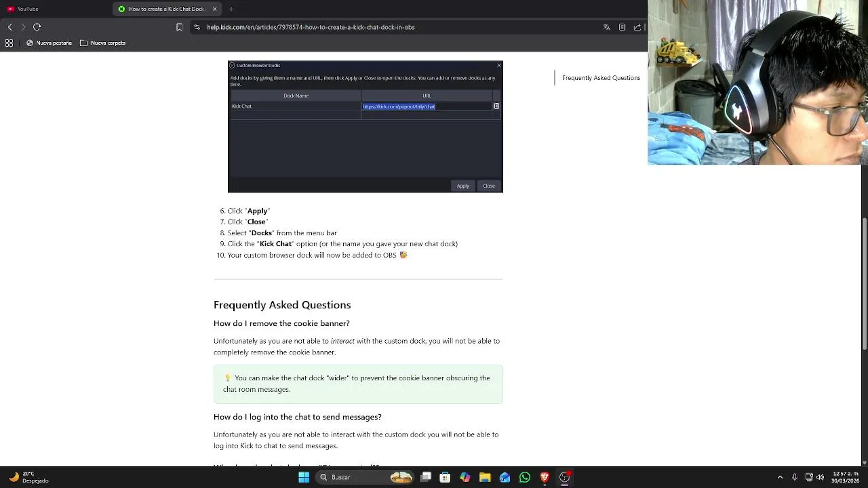Open network settings from the system tray

pos(809,477)
